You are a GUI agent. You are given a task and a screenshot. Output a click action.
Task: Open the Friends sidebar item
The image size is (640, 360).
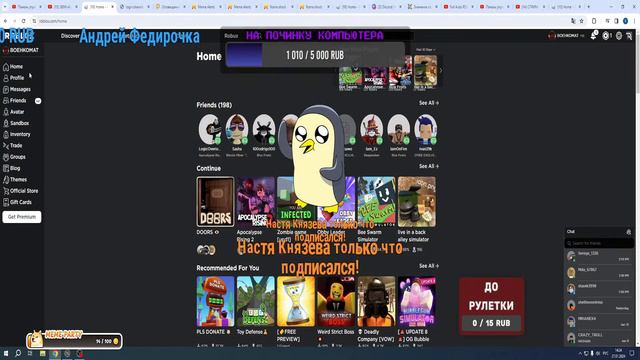[15, 100]
